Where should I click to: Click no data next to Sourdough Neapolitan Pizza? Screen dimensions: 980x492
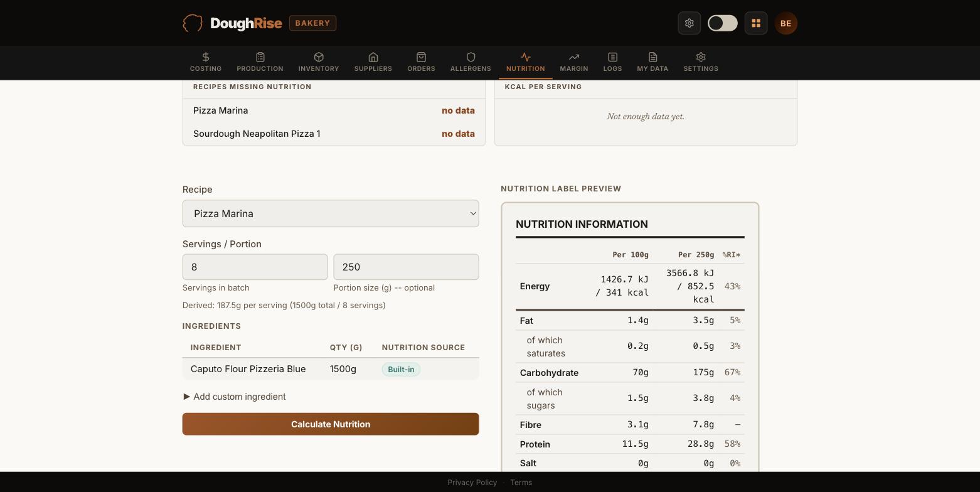458,134
